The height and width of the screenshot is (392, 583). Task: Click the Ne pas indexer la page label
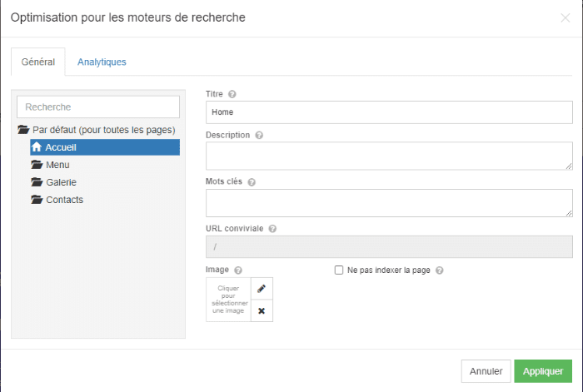click(x=389, y=270)
